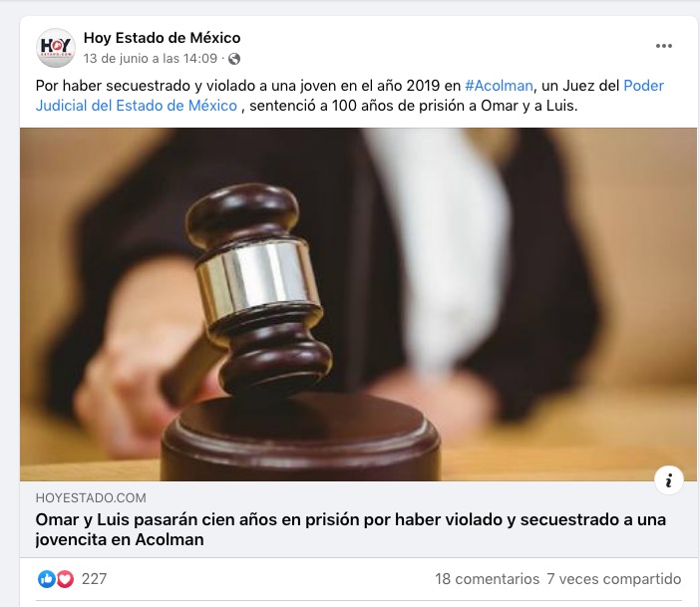View the 7 veces compartido shares
Screen dimensions: 700x607
pos(614,579)
